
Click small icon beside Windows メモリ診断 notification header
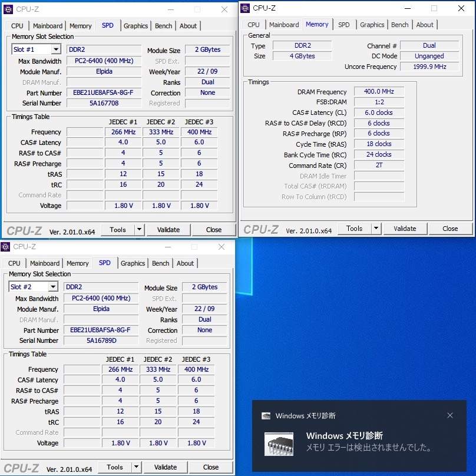coord(266,415)
